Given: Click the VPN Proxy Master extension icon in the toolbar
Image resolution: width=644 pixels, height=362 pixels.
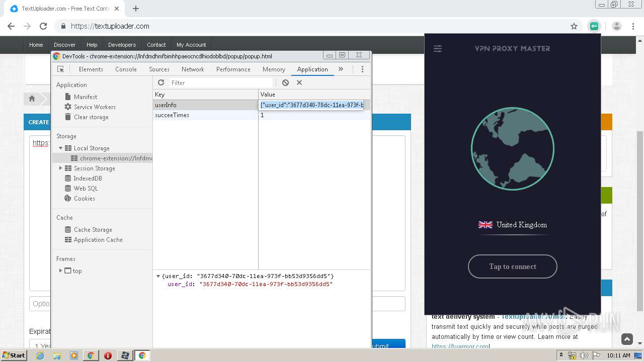Looking at the screenshot, I should [594, 26].
